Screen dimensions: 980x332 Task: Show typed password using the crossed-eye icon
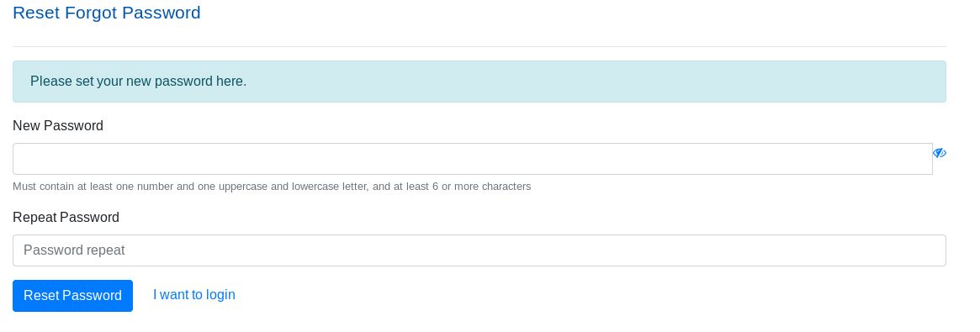(x=939, y=153)
